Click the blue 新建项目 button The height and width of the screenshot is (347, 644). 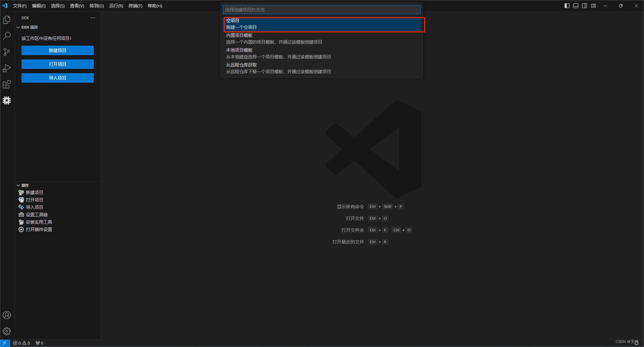tap(57, 50)
